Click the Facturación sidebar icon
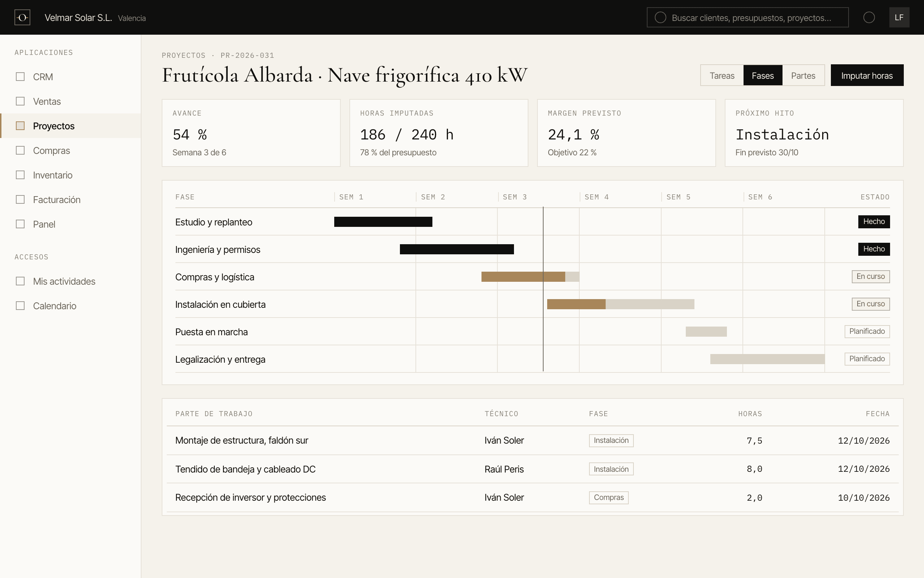 (x=20, y=199)
